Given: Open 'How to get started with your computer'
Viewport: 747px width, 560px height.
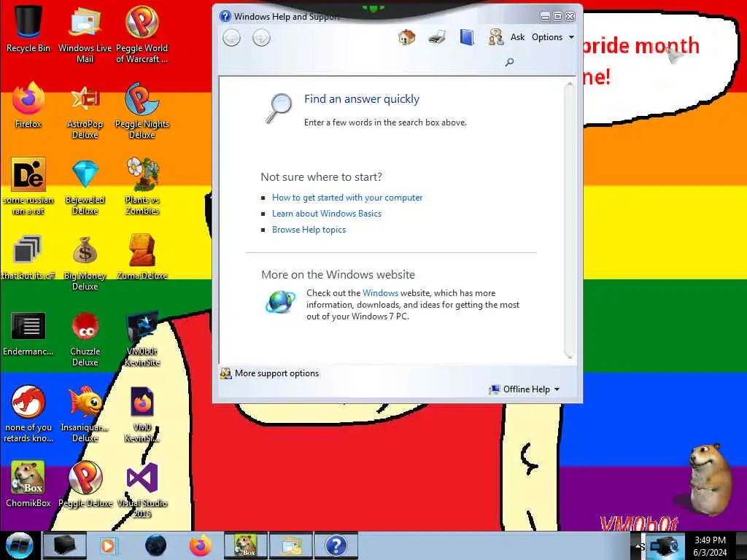Looking at the screenshot, I should click(x=347, y=198).
